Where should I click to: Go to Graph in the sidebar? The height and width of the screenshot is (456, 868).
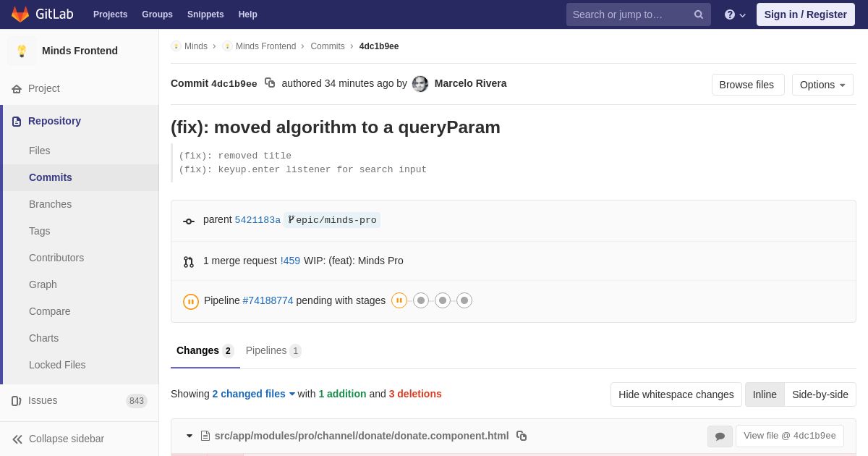click(x=43, y=284)
